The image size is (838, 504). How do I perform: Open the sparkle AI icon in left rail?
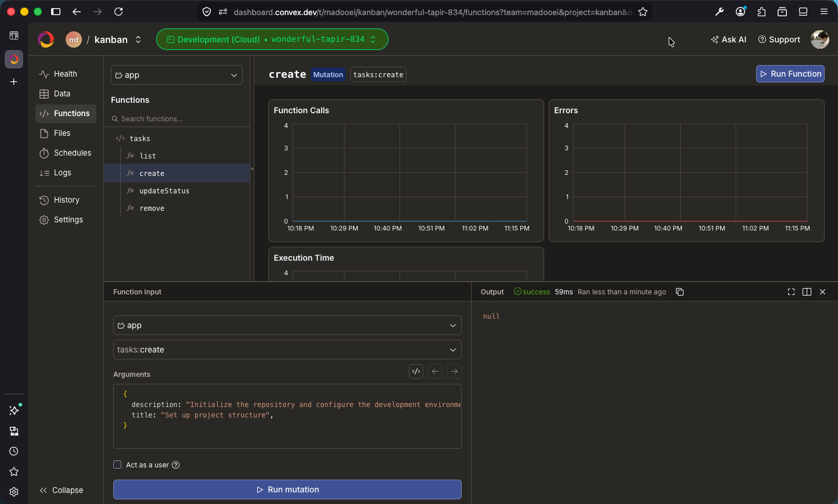pos(14,411)
